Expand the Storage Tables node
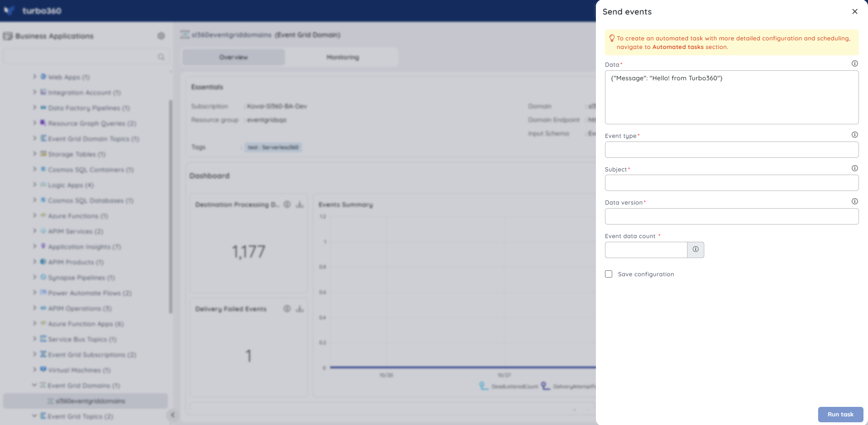The width and height of the screenshot is (868, 425). click(x=34, y=154)
